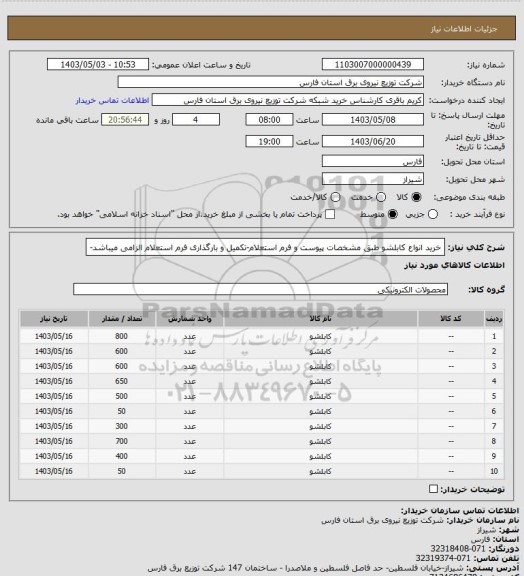The width and height of the screenshot is (524, 576).
Task: Click کابلشو item name in row 2
Action: pos(320,352)
